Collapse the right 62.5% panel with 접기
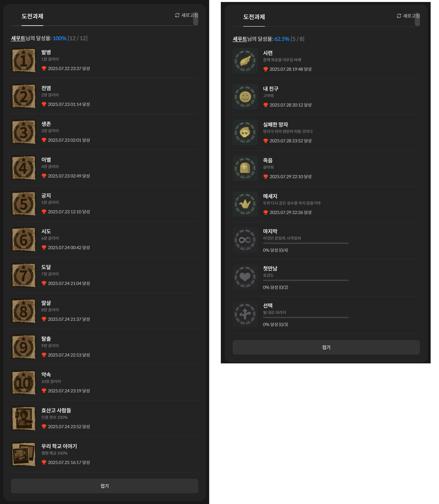The height and width of the screenshot is (504, 439). 326,347
